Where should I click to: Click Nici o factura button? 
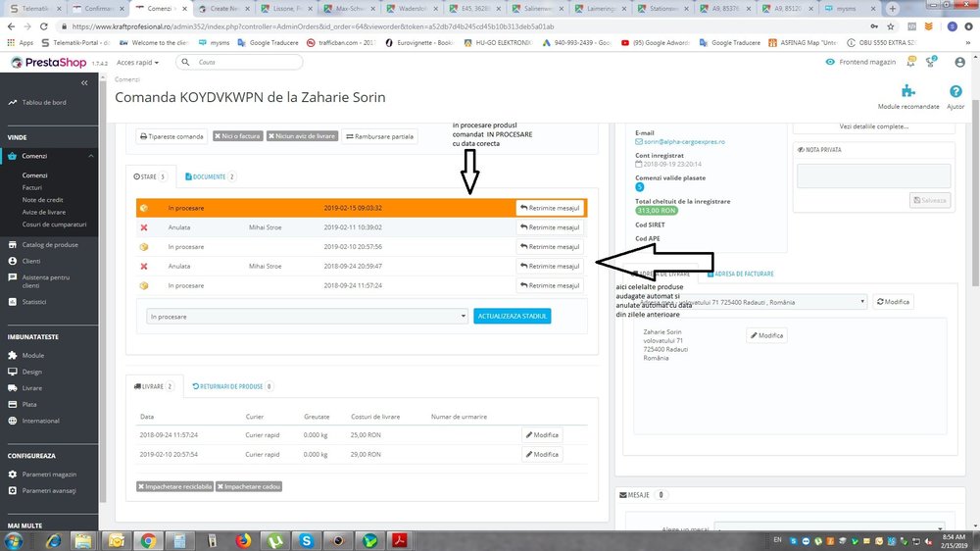pos(237,135)
